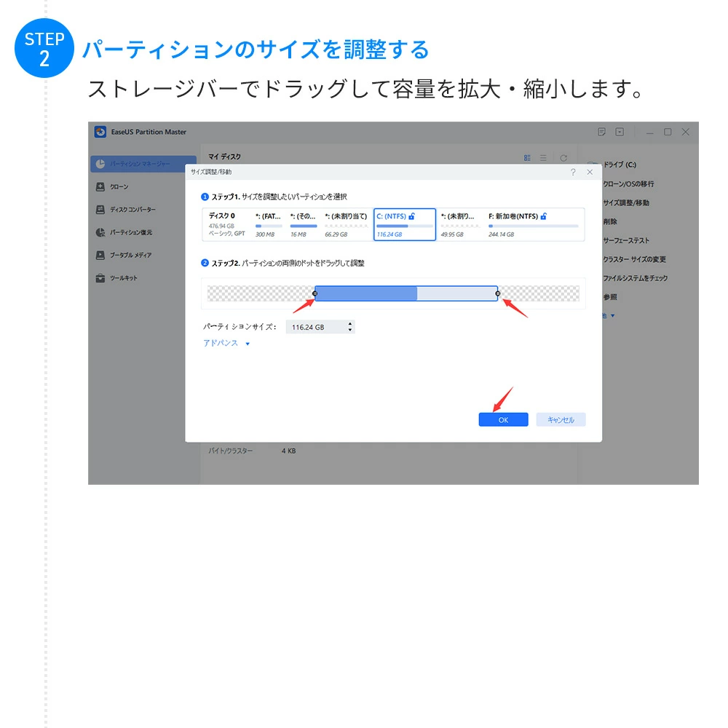Viewport: 728px width, 728px height.
Task: Click the left handle of partition bar
Action: coord(314,293)
